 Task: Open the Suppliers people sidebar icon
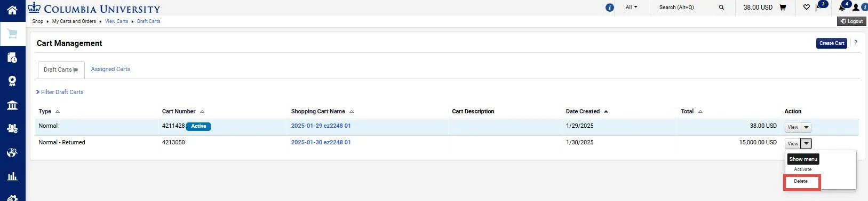[x=12, y=128]
